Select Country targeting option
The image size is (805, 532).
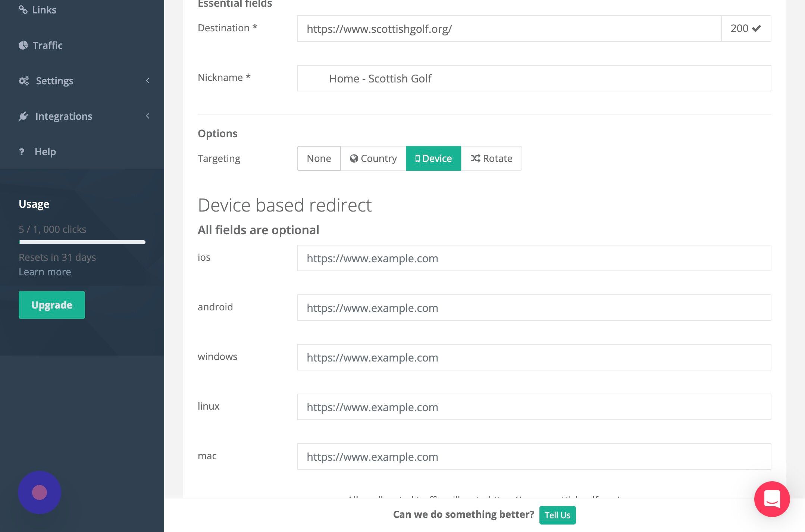(x=373, y=158)
